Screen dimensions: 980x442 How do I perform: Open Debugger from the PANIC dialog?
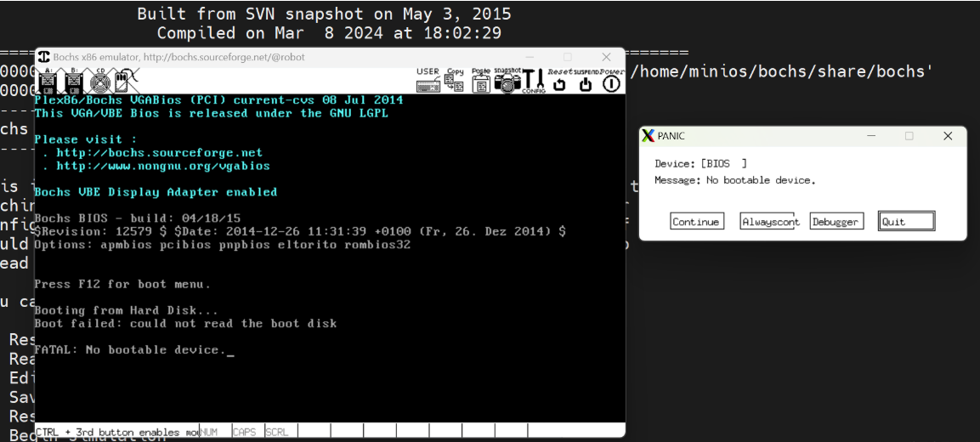(x=837, y=221)
